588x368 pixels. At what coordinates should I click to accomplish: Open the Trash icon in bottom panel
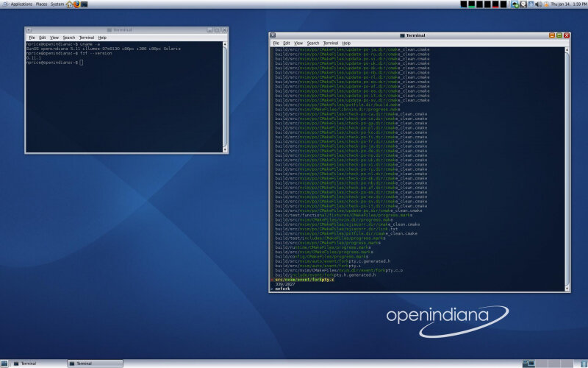(x=584, y=364)
